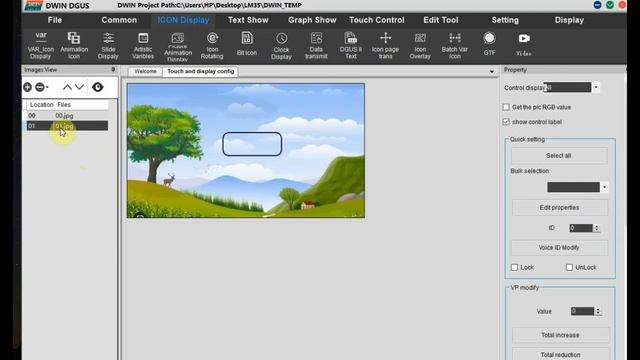
Task: Click the Location column header
Action: 41,105
